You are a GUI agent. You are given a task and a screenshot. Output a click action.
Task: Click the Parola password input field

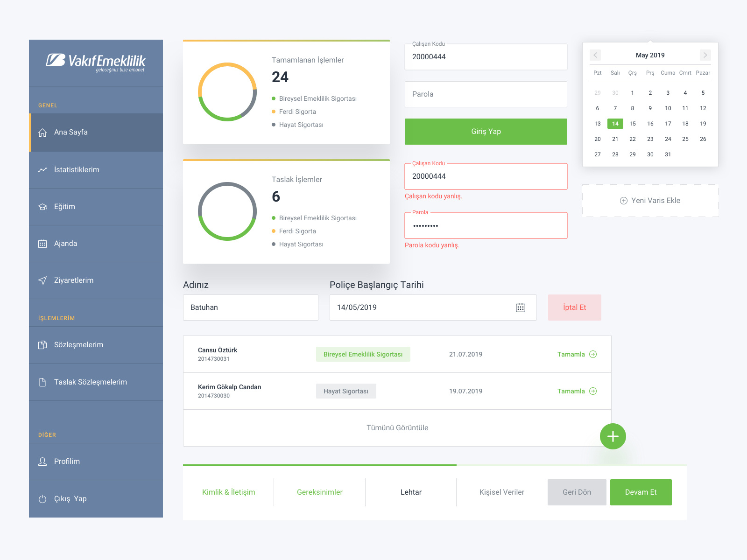pos(486,94)
